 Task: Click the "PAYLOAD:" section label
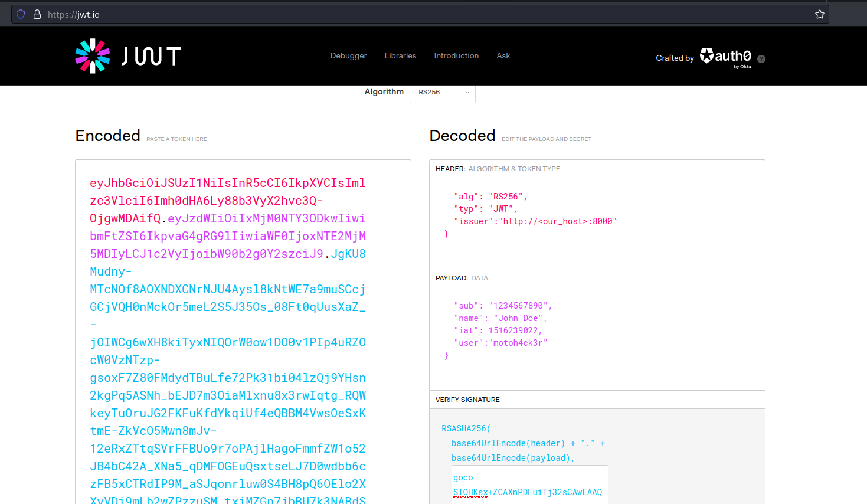[x=452, y=278]
